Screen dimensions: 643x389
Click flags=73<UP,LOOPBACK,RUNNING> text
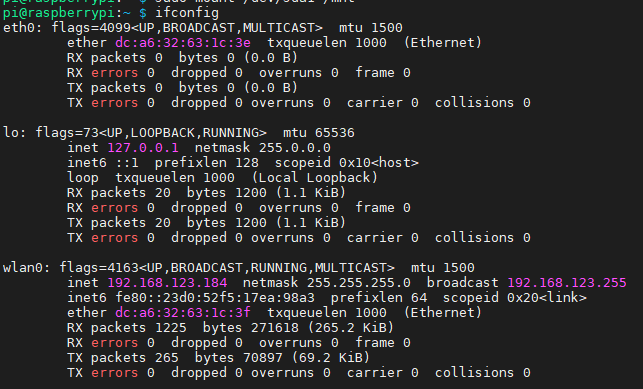click(x=151, y=133)
